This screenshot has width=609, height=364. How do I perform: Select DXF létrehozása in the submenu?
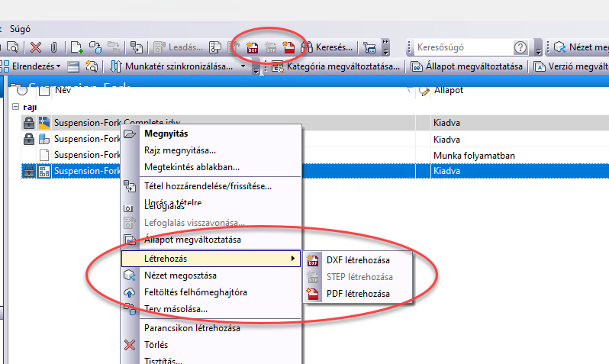(x=358, y=260)
